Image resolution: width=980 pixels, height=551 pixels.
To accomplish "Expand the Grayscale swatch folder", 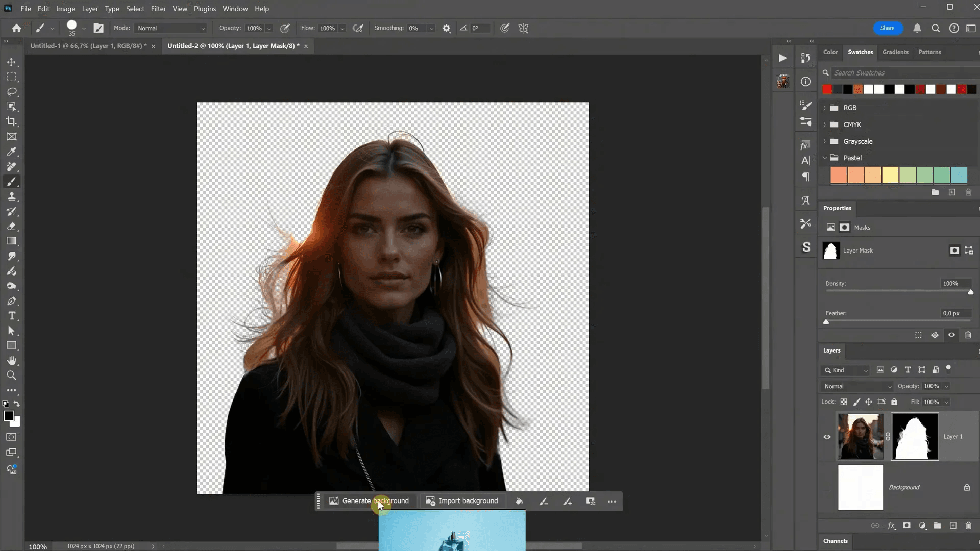I will pos(824,141).
